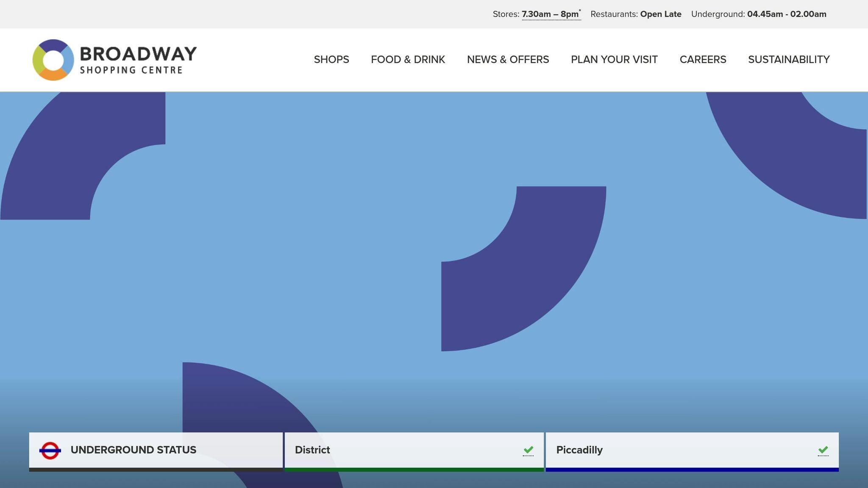
Task: Click the Broadway Shopping Centre circular logo
Action: pos(53,60)
